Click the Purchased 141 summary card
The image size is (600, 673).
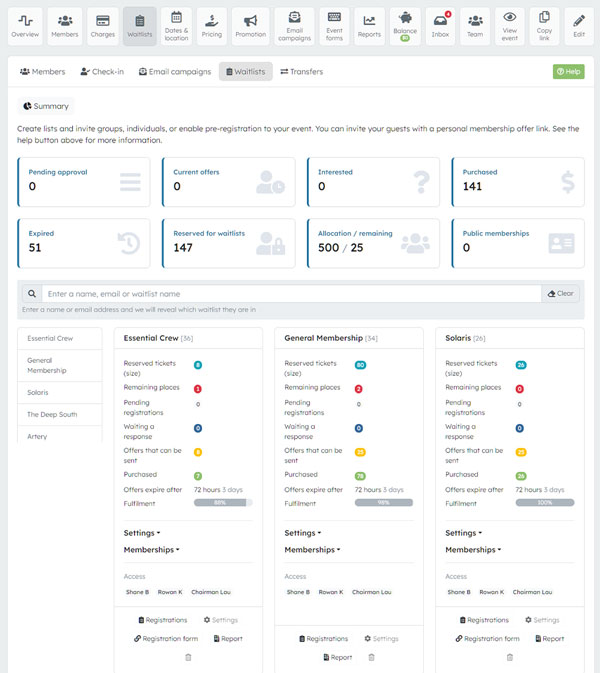[518, 182]
